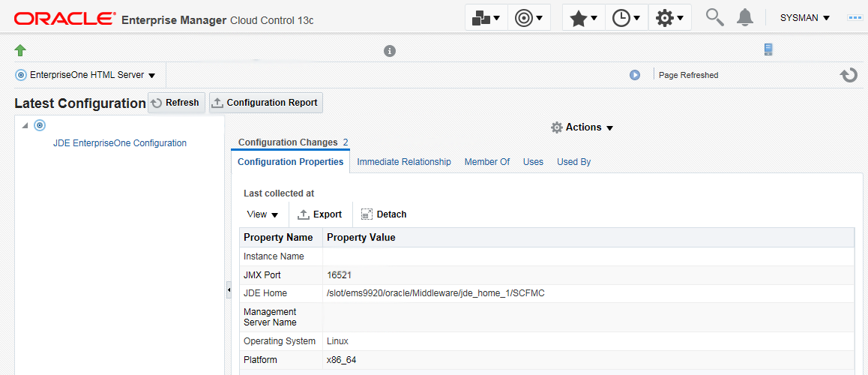Screen dimensions: 868x375
Task: Select the Management Server Name row
Action: (x=547, y=316)
